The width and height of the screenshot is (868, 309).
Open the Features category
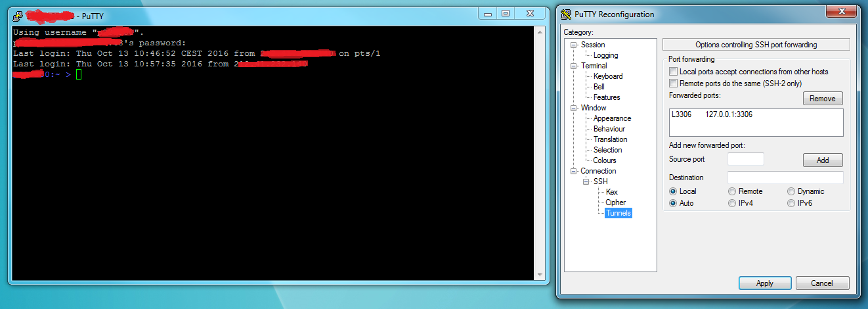click(x=607, y=97)
